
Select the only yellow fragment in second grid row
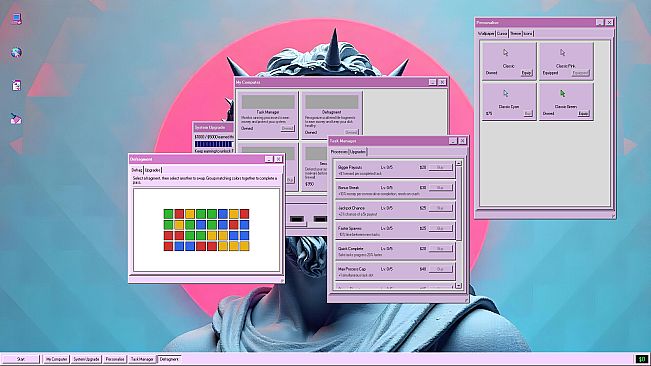[x=179, y=224]
